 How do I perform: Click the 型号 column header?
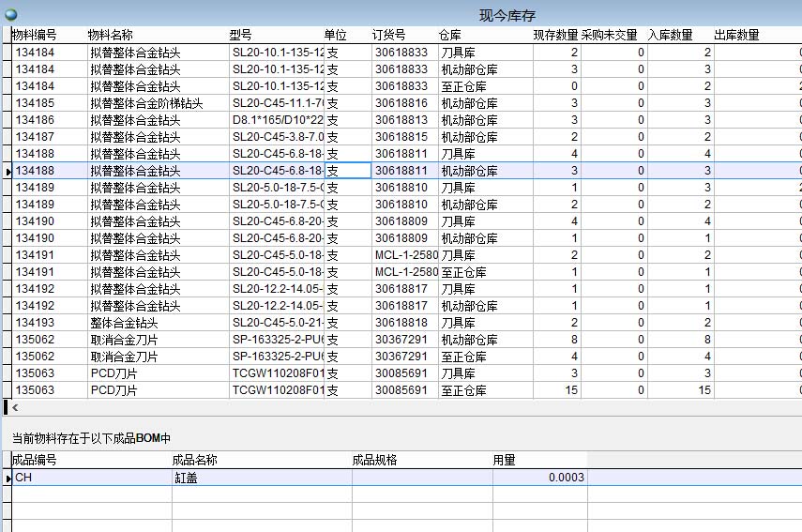(x=240, y=35)
